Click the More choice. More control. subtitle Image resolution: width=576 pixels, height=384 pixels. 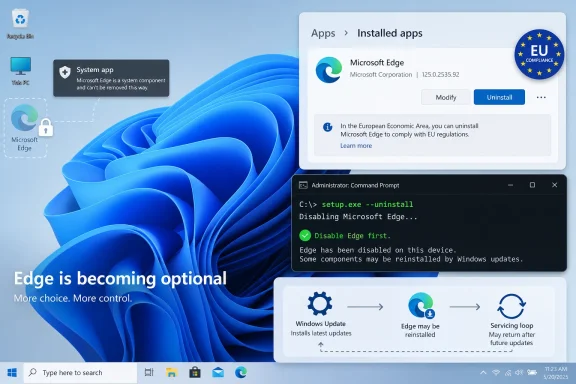tap(73, 298)
